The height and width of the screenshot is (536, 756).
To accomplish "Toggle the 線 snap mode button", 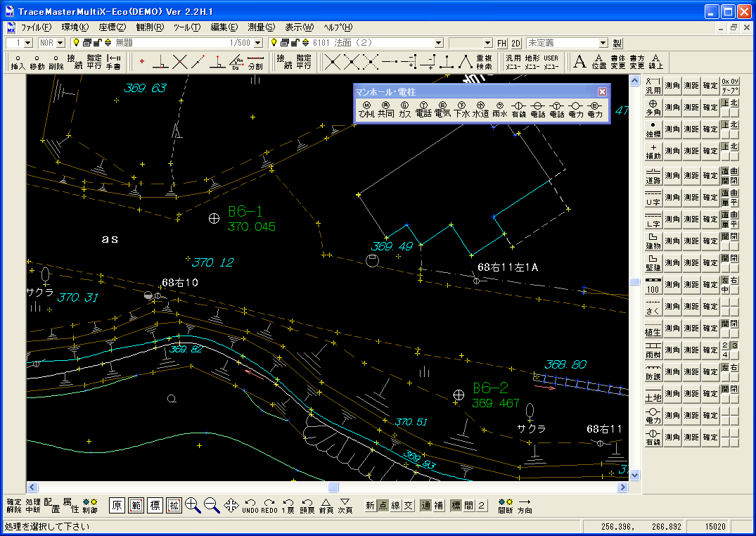I will (x=396, y=506).
